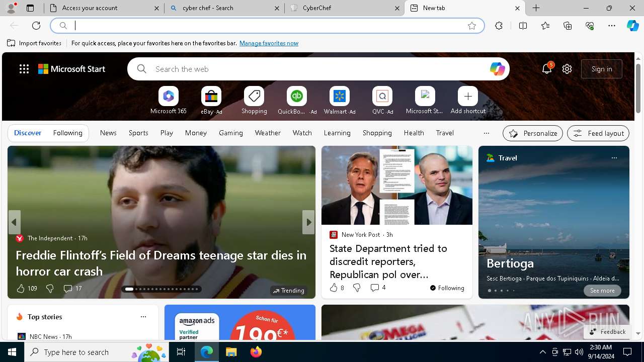
Task: Show hidden system tray icons
Action: 542,352
